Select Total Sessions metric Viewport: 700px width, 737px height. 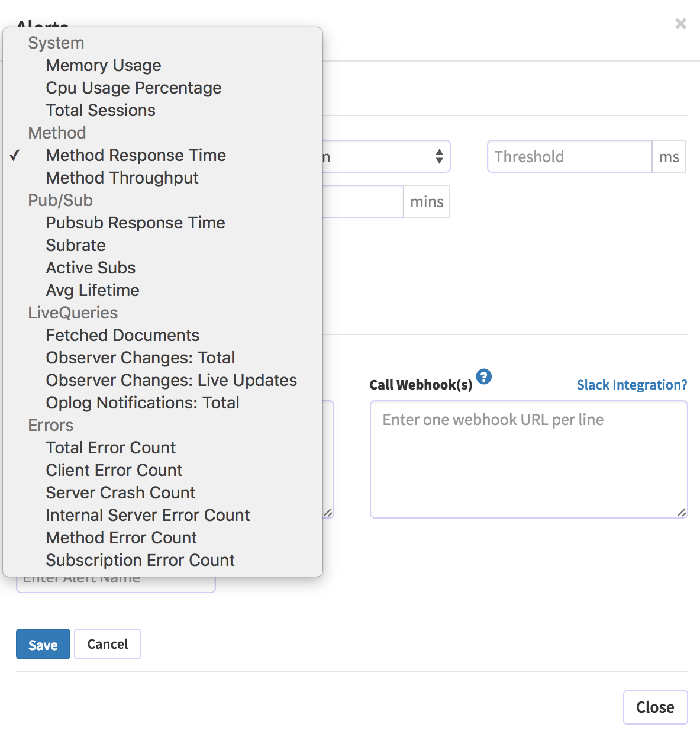100,110
